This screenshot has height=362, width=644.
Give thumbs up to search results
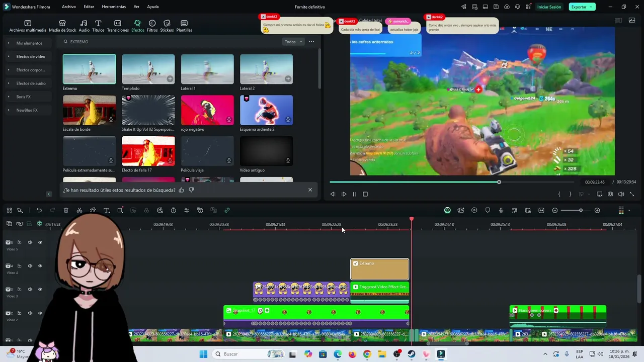181,190
